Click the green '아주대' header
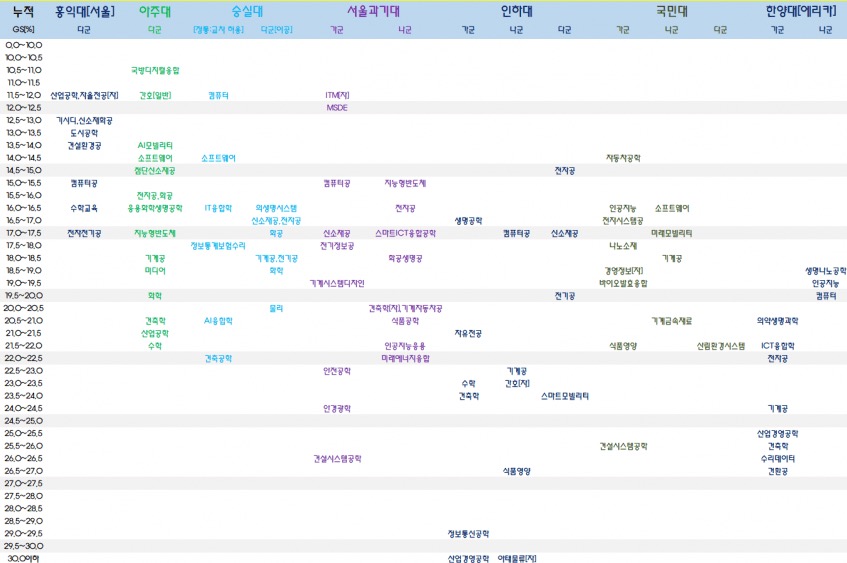Screen dimensions: 847x563 click(x=155, y=11)
